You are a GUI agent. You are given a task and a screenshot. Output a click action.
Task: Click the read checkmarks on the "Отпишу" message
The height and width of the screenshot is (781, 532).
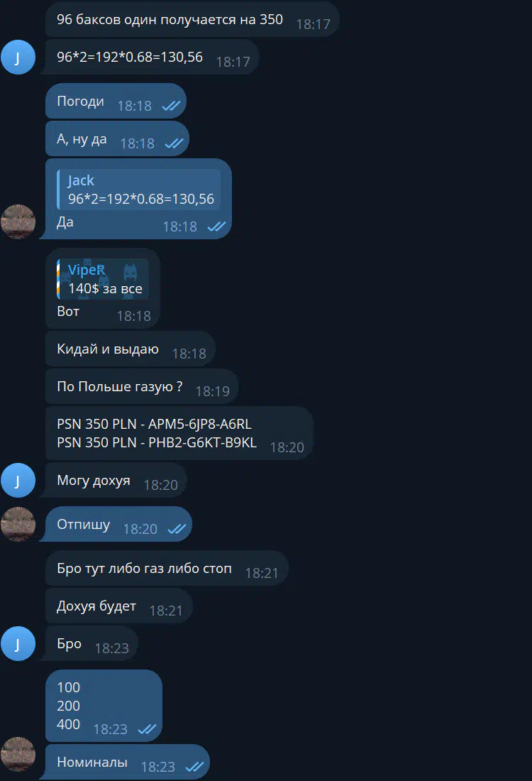pyautogui.click(x=177, y=529)
